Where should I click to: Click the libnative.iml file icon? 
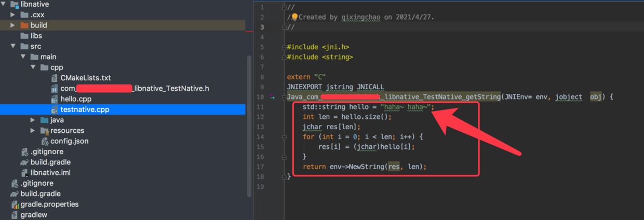[x=24, y=173]
